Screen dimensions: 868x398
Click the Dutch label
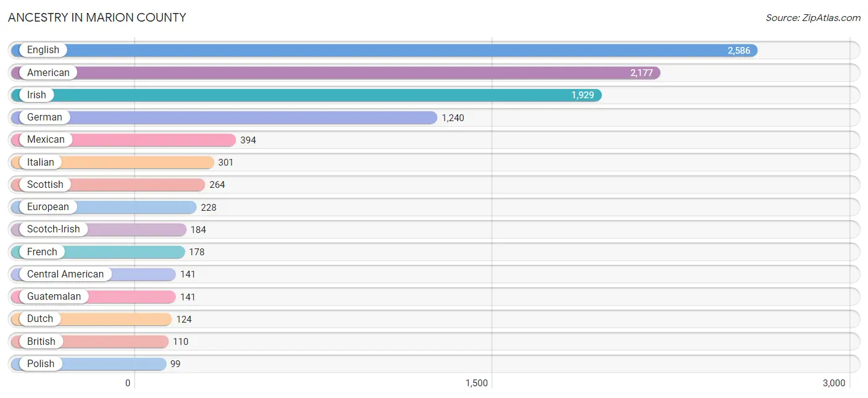point(40,318)
